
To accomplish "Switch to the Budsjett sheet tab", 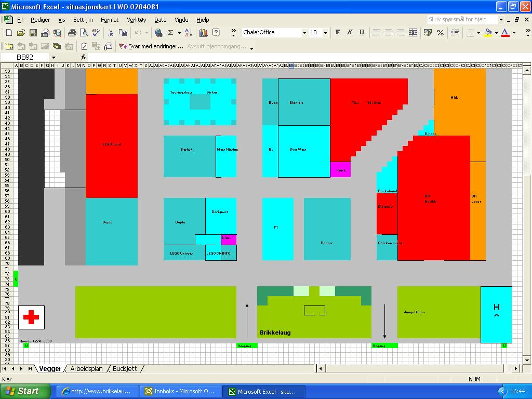I will 125,368.
